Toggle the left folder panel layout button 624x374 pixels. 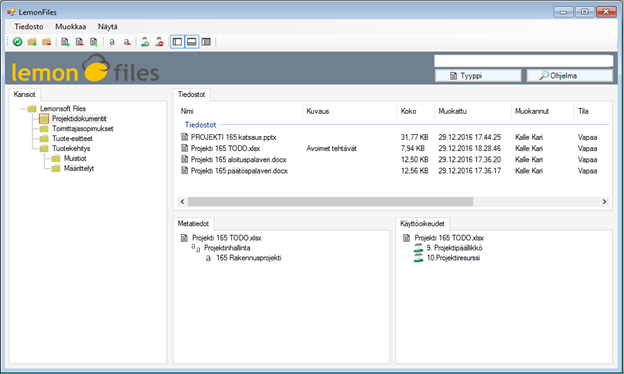click(x=177, y=42)
